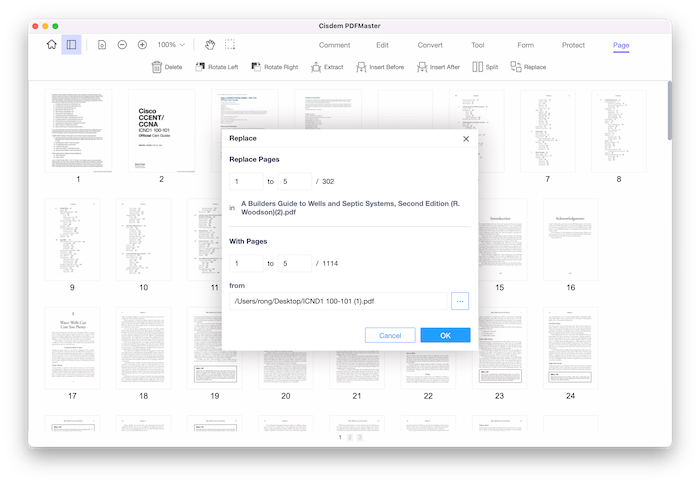
Task: Click the Replace Pages start field
Action: coord(246,181)
